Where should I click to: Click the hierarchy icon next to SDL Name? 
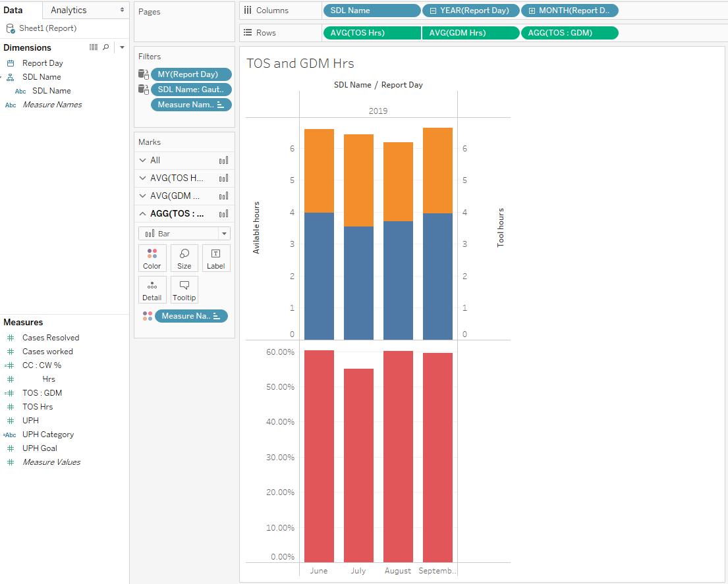click(11, 77)
